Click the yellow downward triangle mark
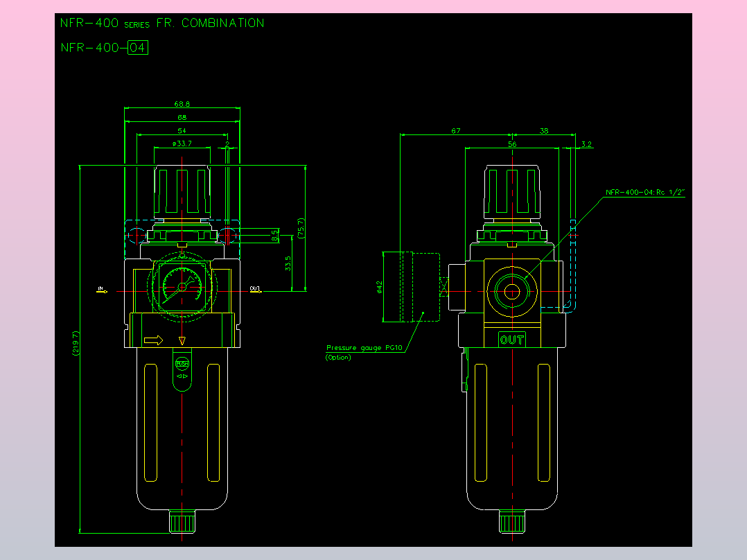Image resolution: width=747 pixels, height=560 pixels. click(x=182, y=341)
